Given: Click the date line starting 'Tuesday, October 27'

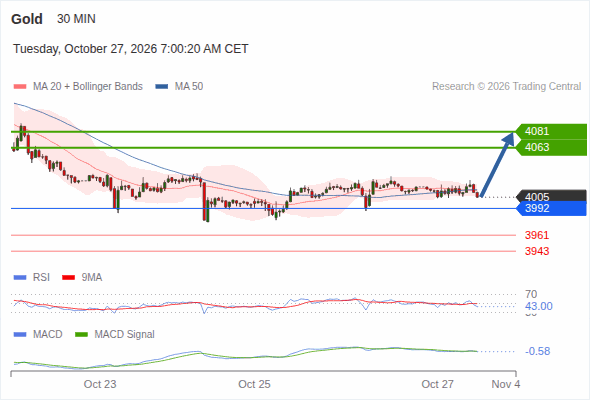Looking at the screenshot, I should point(131,49).
